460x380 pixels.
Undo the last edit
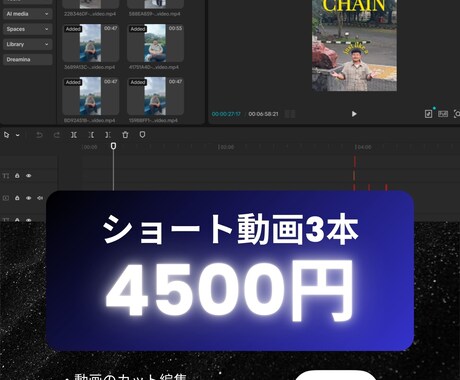tap(39, 135)
